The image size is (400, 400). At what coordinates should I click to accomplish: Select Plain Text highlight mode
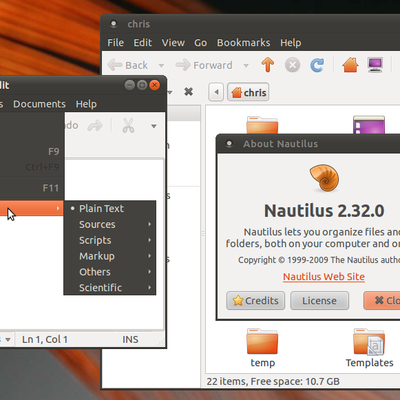coord(110,209)
